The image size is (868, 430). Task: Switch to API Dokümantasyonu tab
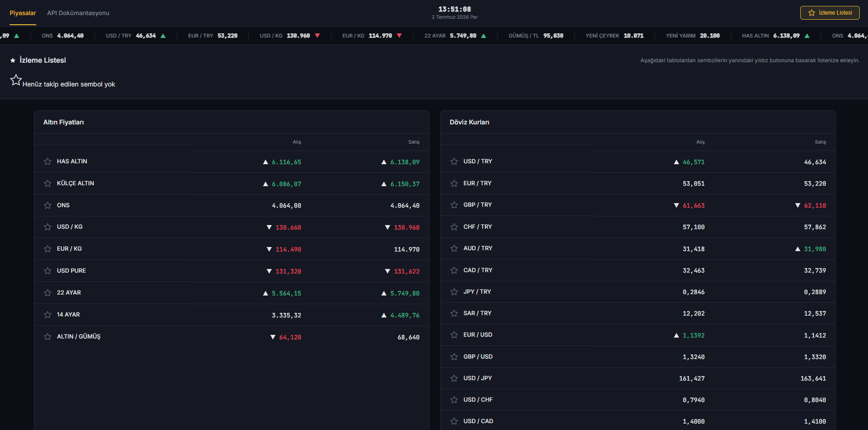[78, 13]
